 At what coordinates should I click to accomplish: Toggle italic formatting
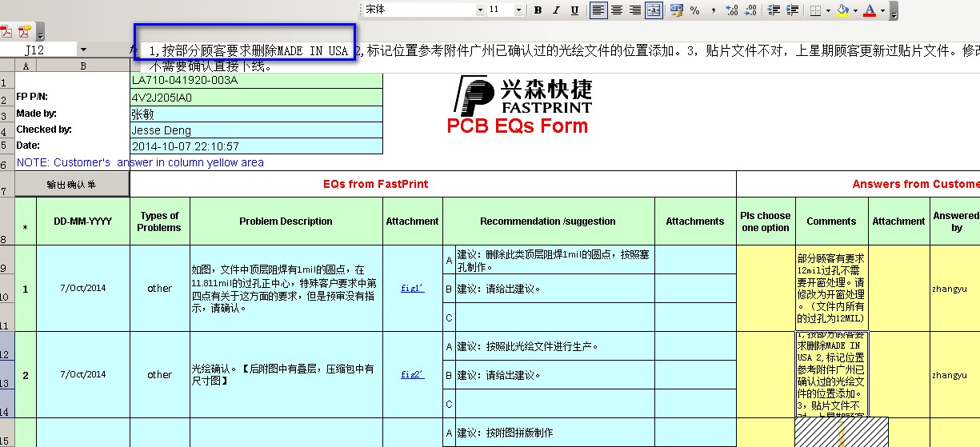557,10
